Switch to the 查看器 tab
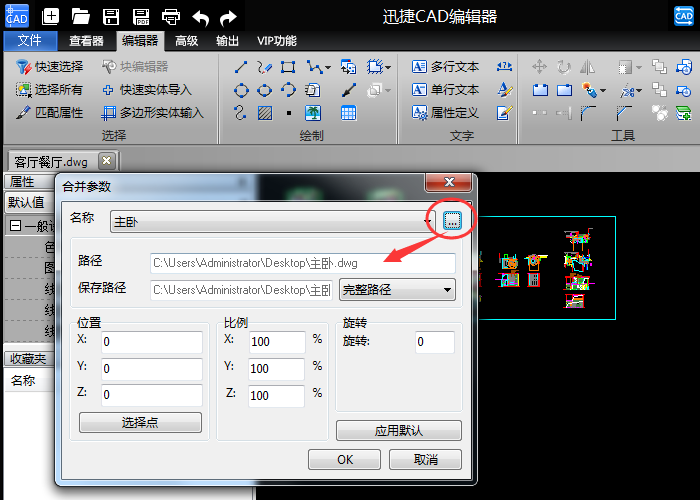Viewport: 700px width, 500px height. (86, 41)
